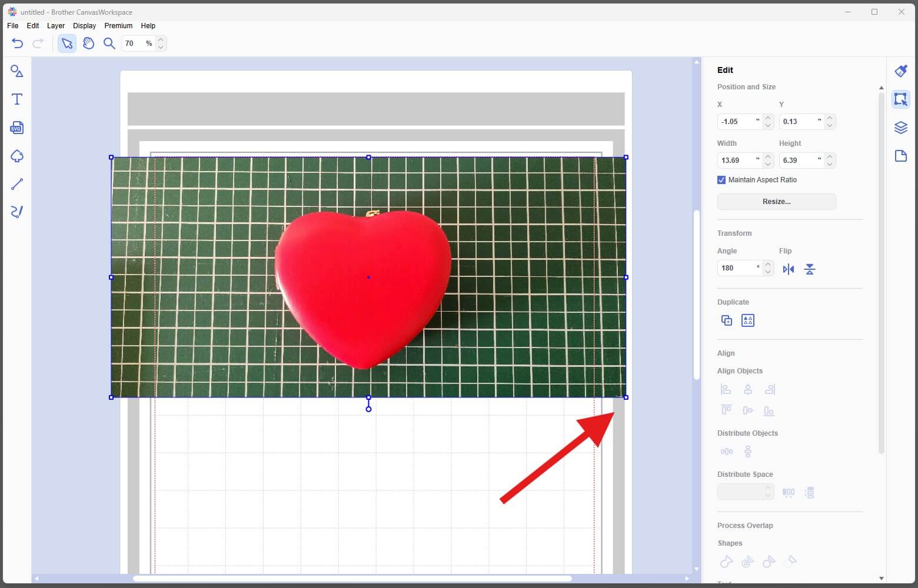Increase the Width value
The width and height of the screenshot is (918, 588).
[x=768, y=156]
